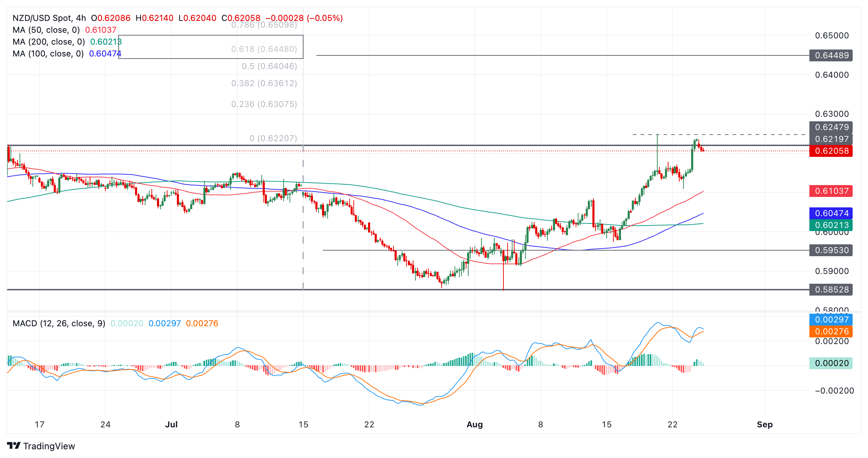Click the 0.59530 horizontal line price tag
The image size is (868, 458).
(x=831, y=250)
